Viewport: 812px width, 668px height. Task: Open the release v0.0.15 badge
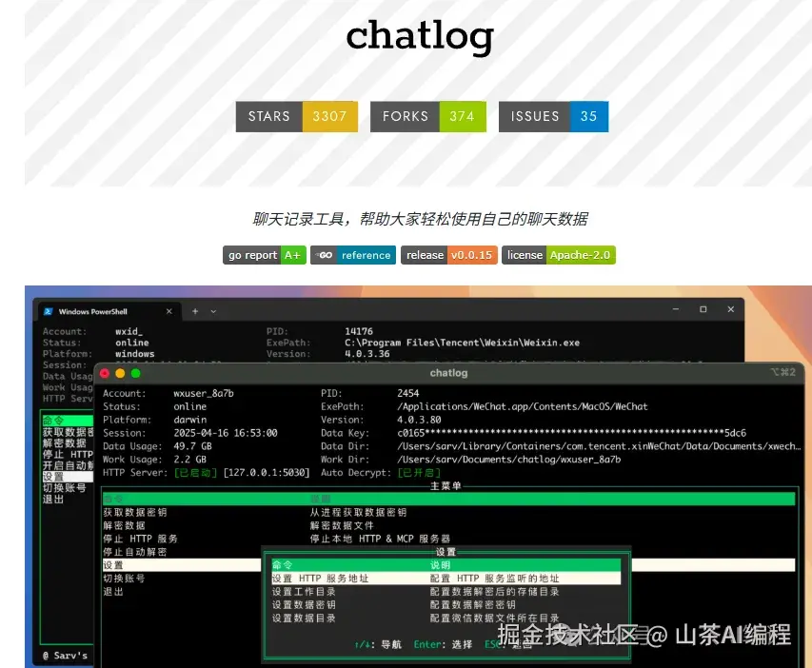[449, 255]
